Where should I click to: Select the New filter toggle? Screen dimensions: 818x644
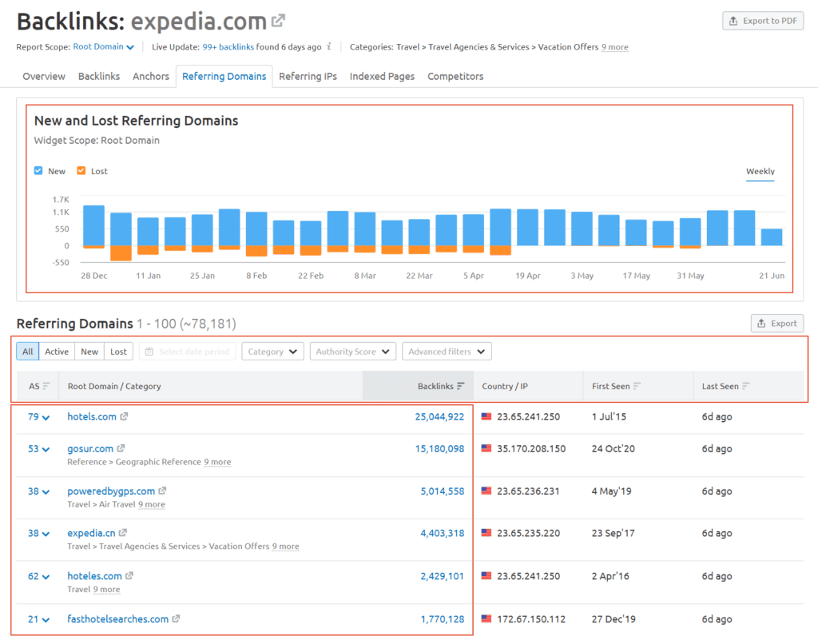click(x=89, y=352)
